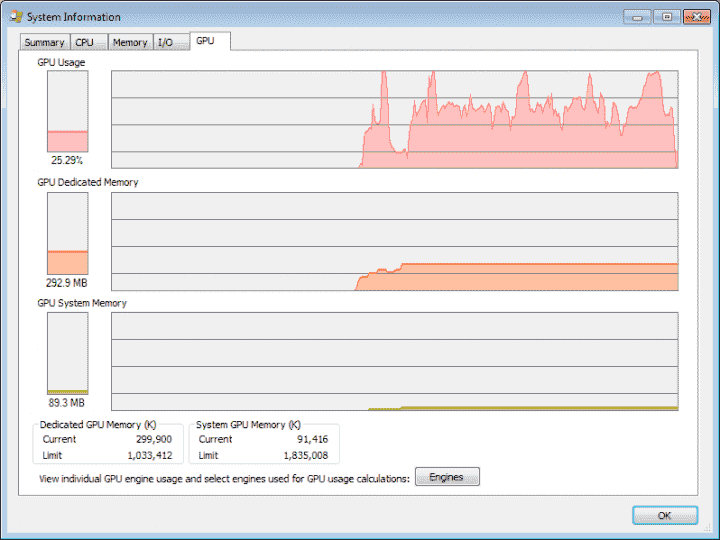
Task: Click the System Information window icon
Action: click(x=16, y=17)
